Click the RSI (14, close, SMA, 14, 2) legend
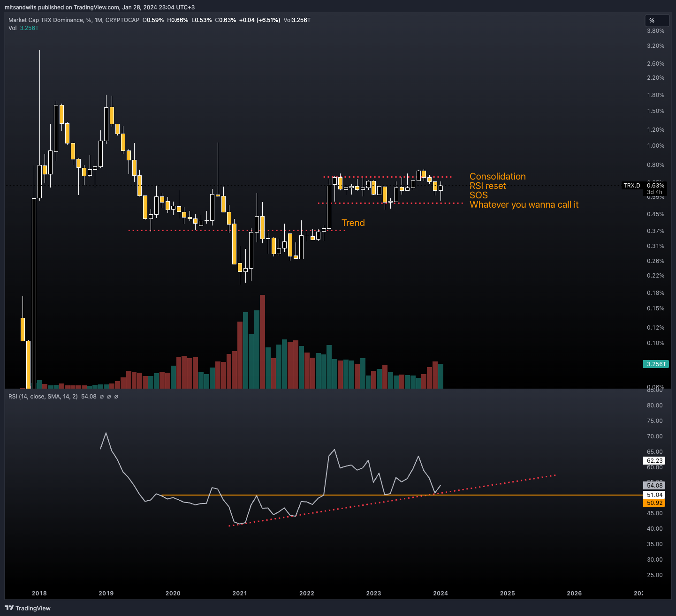Screen dimensions: 676x616 [x=43, y=397]
